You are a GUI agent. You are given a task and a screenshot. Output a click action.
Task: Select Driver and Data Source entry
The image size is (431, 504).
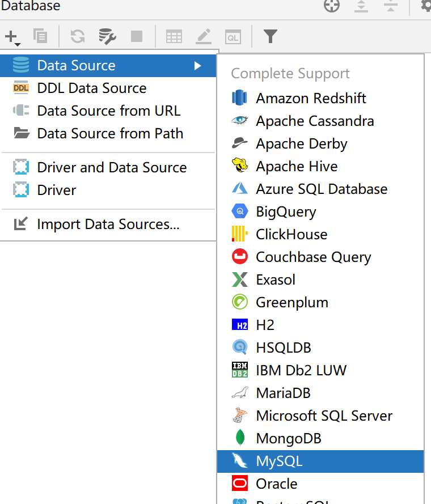(112, 168)
